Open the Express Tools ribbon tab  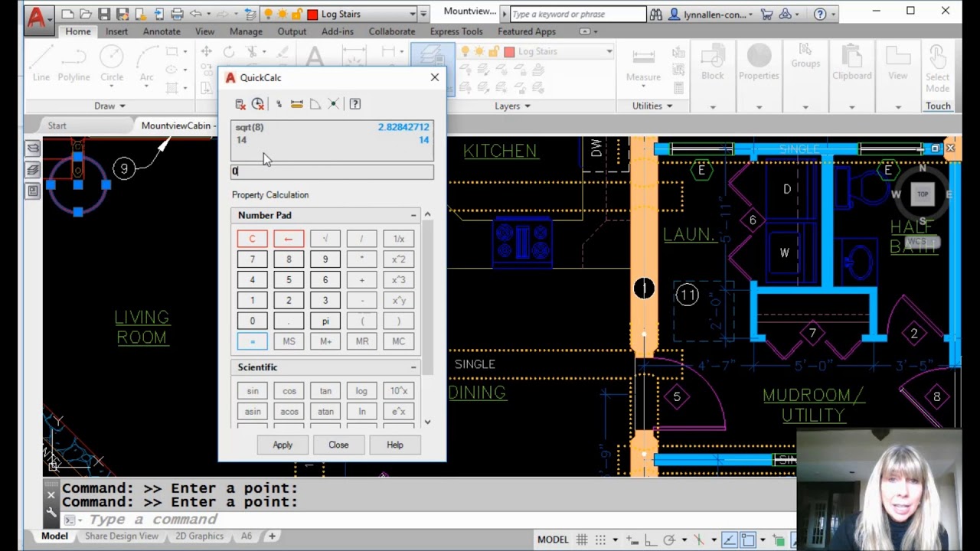click(x=456, y=31)
